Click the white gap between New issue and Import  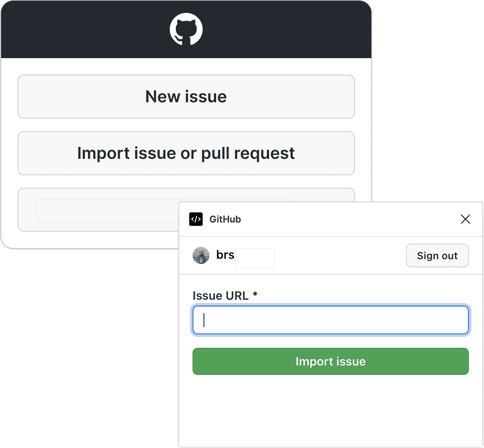coord(186,125)
